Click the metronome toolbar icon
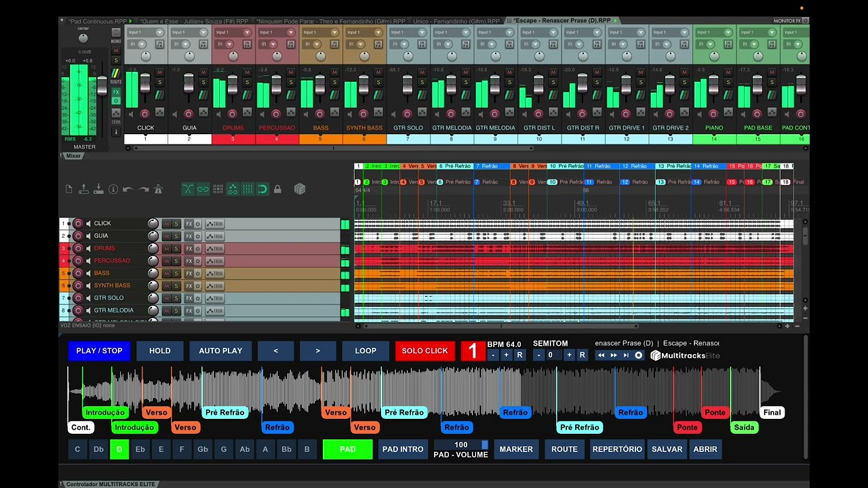Image resolution: width=868 pixels, height=488 pixels. [x=158, y=190]
